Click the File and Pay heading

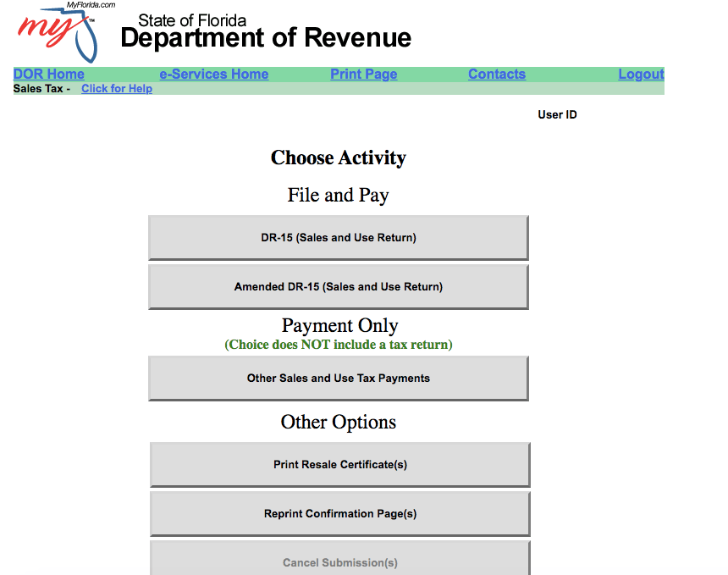pyautogui.click(x=339, y=195)
